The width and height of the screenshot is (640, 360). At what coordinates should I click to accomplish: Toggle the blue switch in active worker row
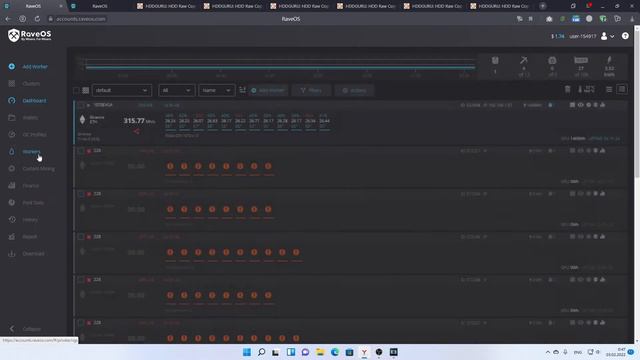551,105
